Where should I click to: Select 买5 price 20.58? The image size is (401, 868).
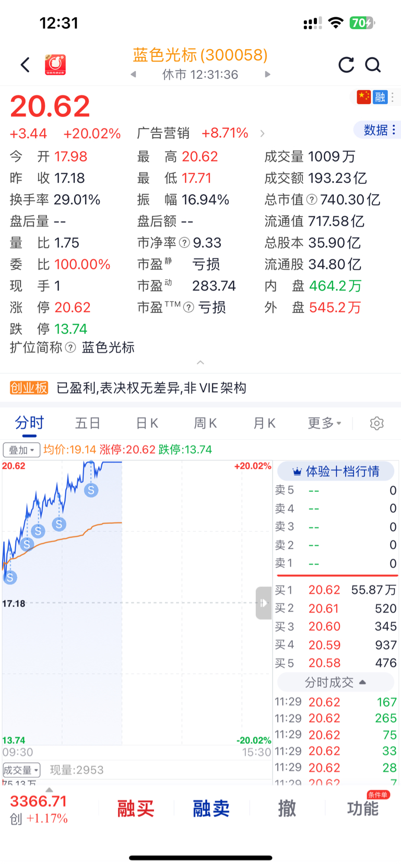click(x=324, y=663)
